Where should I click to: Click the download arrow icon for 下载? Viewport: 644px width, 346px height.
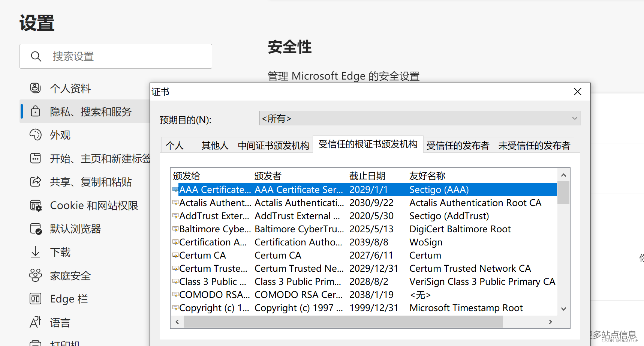(x=35, y=252)
